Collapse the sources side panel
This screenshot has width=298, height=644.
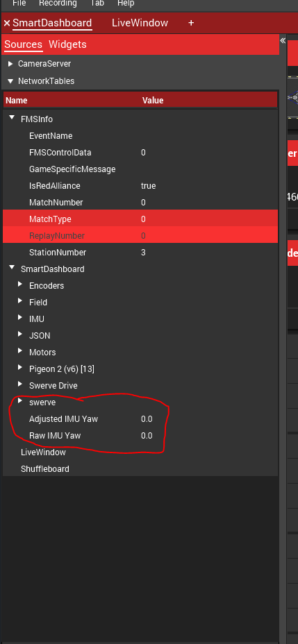[283, 40]
